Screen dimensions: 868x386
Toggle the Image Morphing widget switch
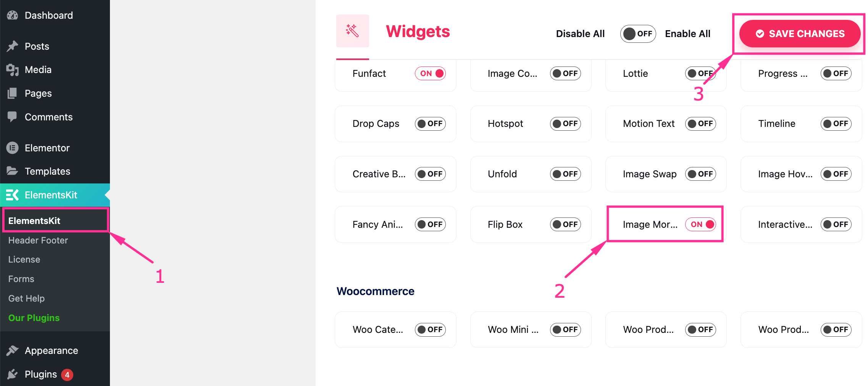pos(700,224)
